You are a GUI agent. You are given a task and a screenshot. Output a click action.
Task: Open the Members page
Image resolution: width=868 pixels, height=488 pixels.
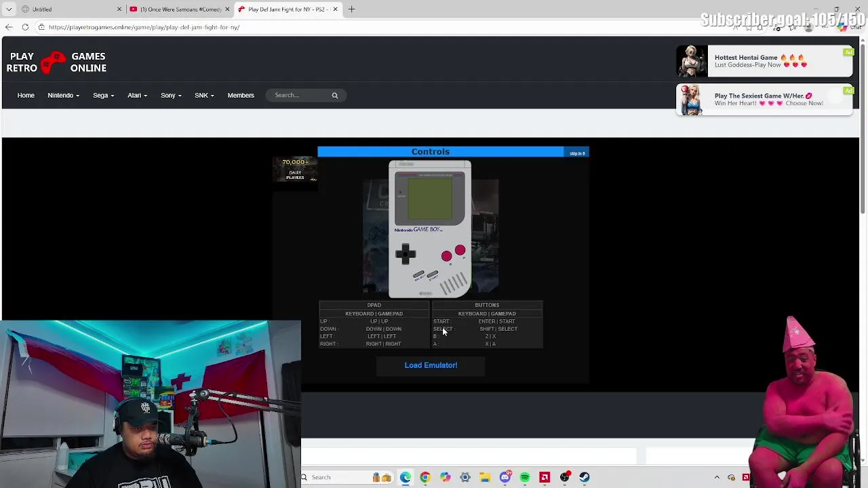click(241, 95)
